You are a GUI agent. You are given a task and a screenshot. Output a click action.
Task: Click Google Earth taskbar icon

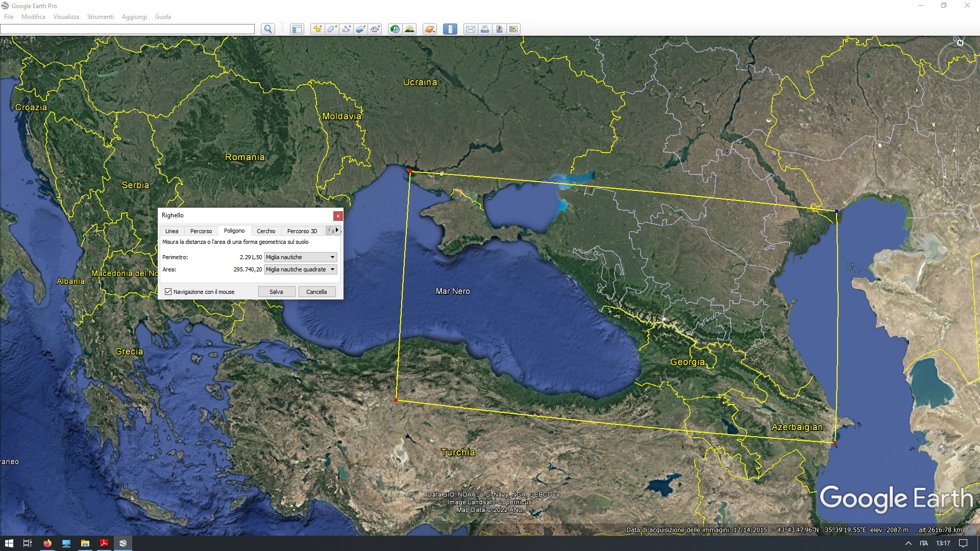(122, 543)
